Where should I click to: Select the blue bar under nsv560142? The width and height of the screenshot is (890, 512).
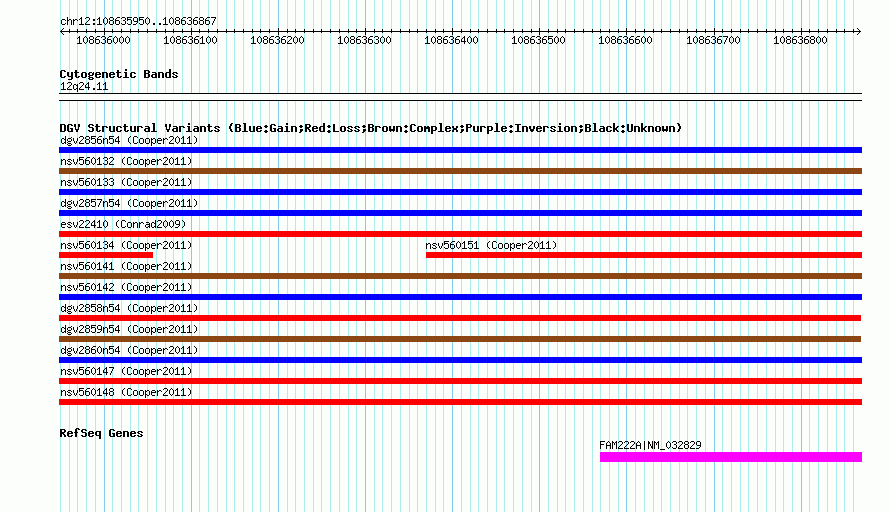460,297
